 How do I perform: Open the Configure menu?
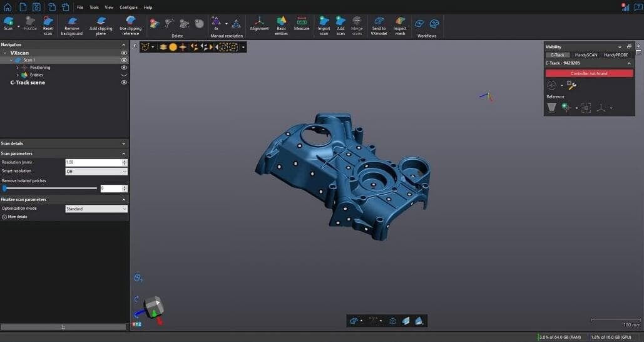tap(128, 7)
